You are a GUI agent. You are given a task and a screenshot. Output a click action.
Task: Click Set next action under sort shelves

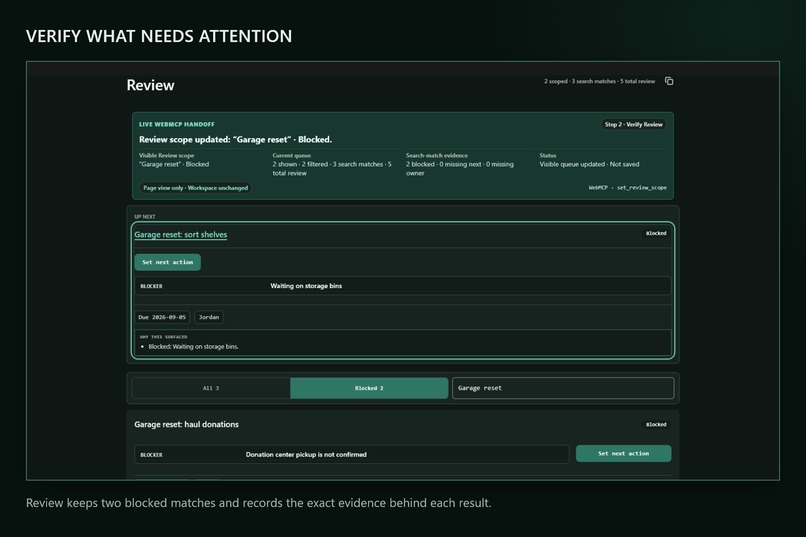click(168, 262)
